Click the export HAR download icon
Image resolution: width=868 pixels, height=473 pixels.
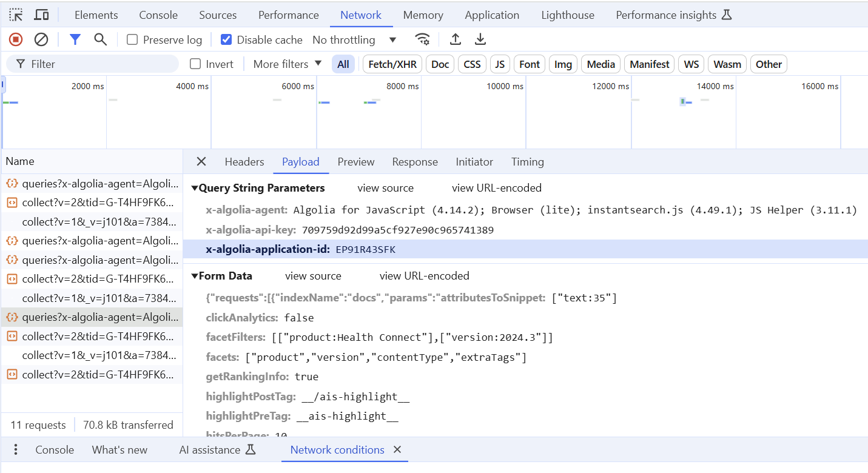[x=480, y=39]
